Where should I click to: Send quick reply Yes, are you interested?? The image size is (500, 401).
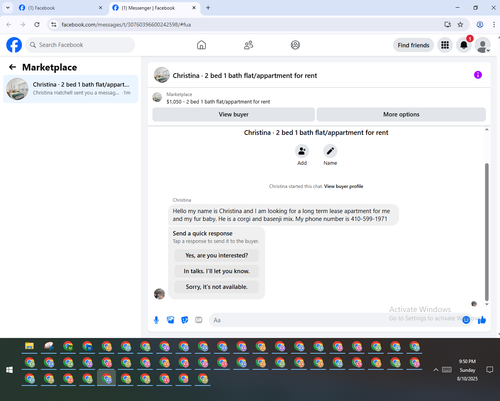[x=217, y=255]
